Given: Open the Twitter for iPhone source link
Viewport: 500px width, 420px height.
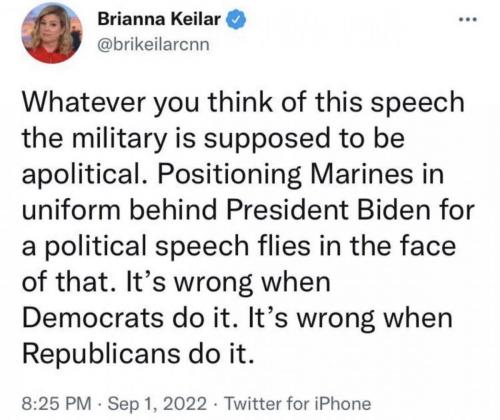Looking at the screenshot, I should click(298, 404).
